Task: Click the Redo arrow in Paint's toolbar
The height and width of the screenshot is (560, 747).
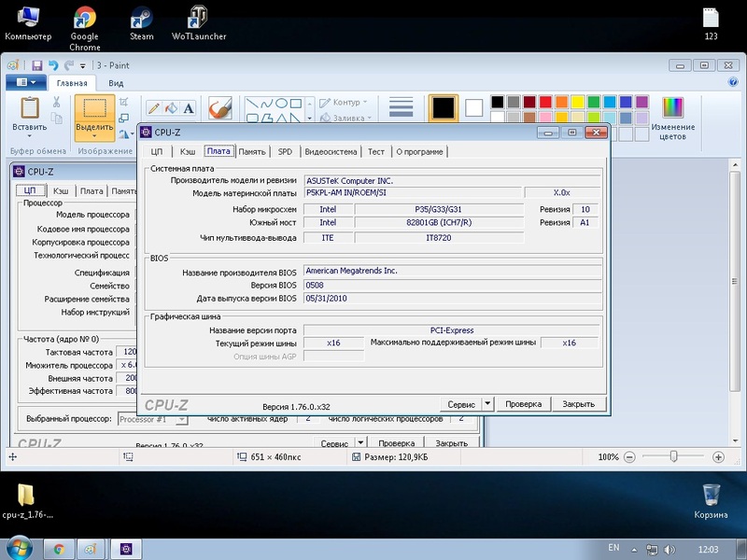Action: (68, 65)
